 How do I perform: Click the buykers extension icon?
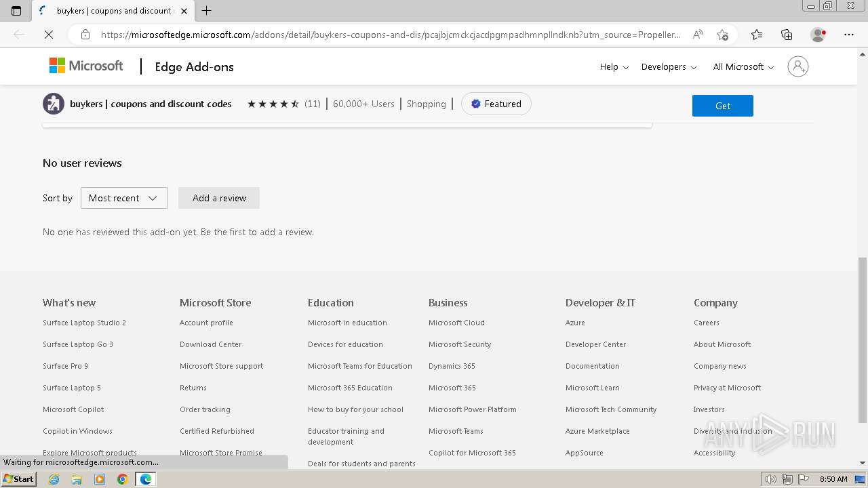(x=54, y=104)
